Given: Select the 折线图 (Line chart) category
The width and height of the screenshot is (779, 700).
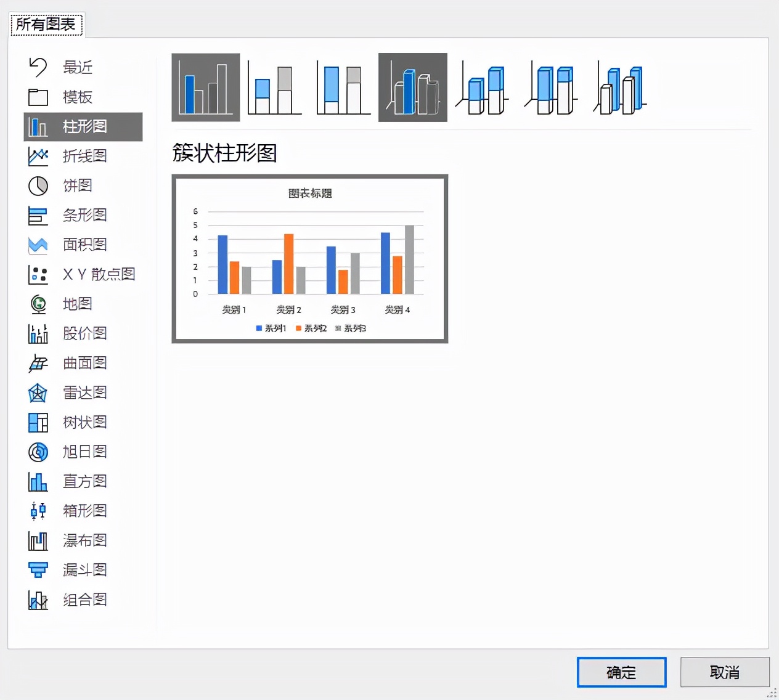Looking at the screenshot, I should point(85,157).
